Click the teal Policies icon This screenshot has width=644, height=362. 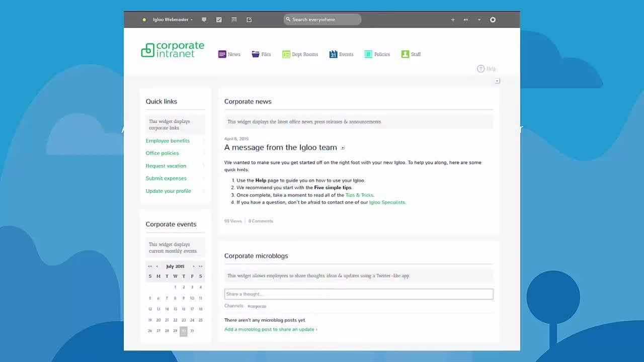pos(368,54)
